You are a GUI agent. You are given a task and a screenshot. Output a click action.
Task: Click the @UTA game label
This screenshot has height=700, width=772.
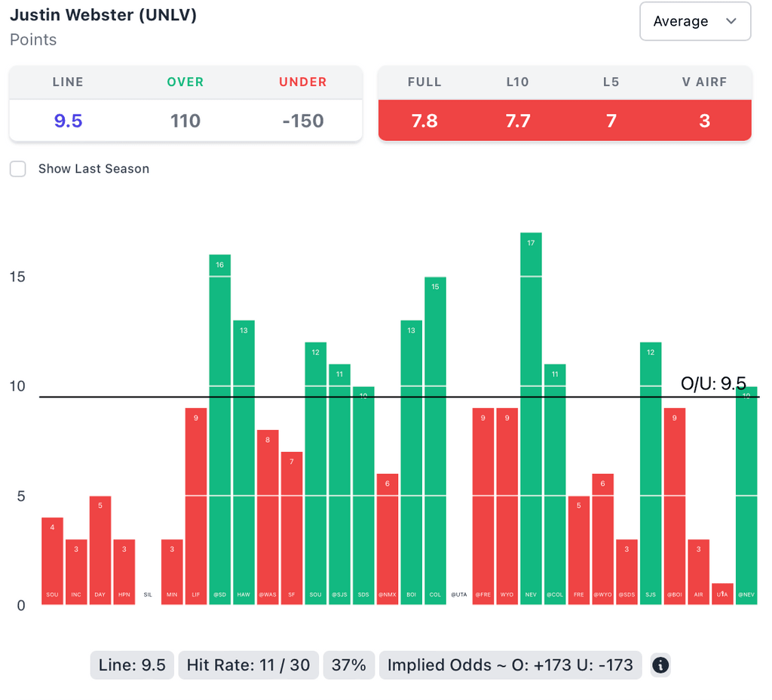click(459, 594)
